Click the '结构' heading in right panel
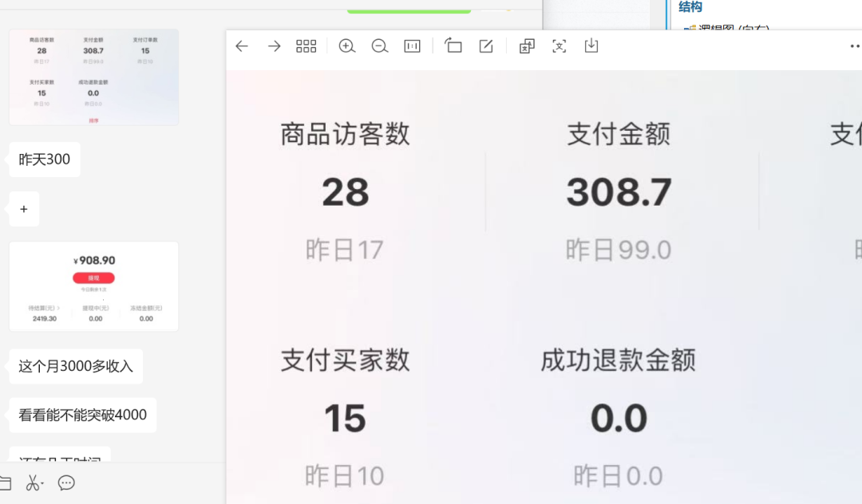The width and height of the screenshot is (862, 504). (x=690, y=6)
